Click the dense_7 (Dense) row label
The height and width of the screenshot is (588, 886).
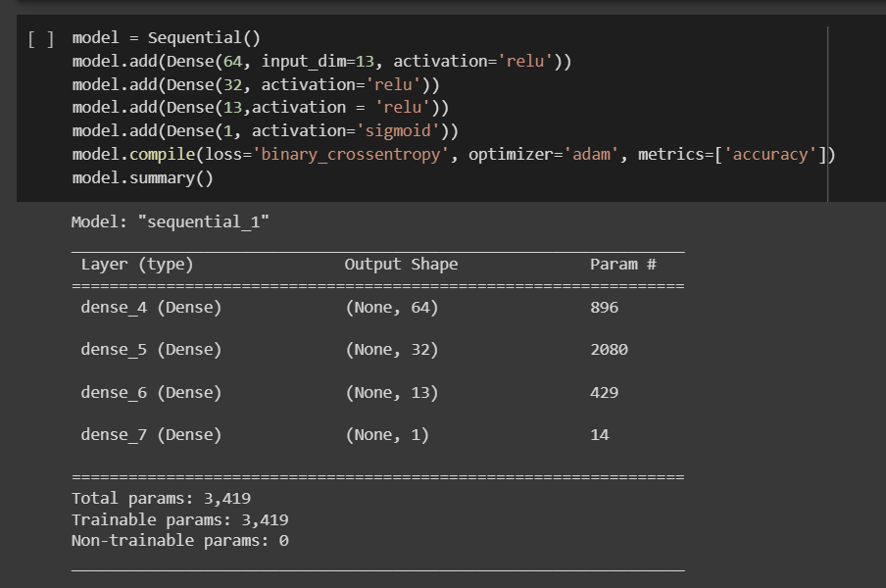[151, 435]
